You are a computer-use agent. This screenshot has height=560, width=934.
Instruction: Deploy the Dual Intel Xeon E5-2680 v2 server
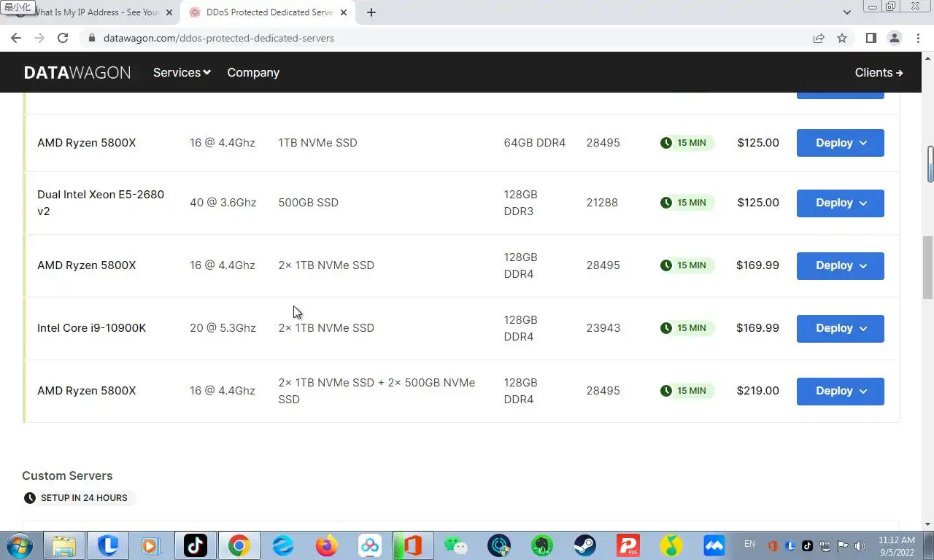[x=841, y=203]
